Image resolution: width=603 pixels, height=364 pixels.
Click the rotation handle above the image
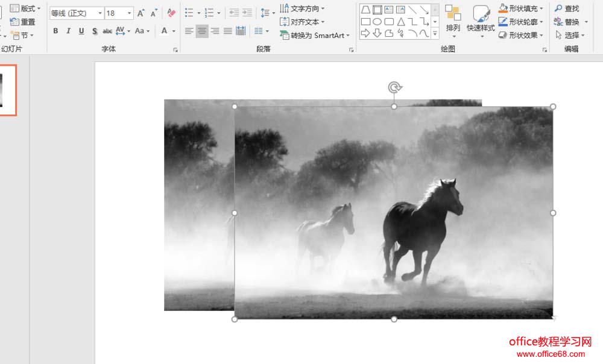point(394,87)
